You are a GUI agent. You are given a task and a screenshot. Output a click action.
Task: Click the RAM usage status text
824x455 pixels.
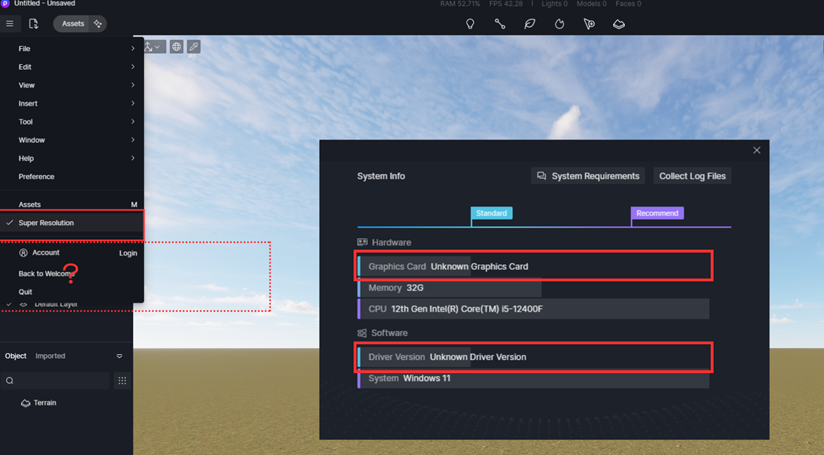[x=460, y=4]
